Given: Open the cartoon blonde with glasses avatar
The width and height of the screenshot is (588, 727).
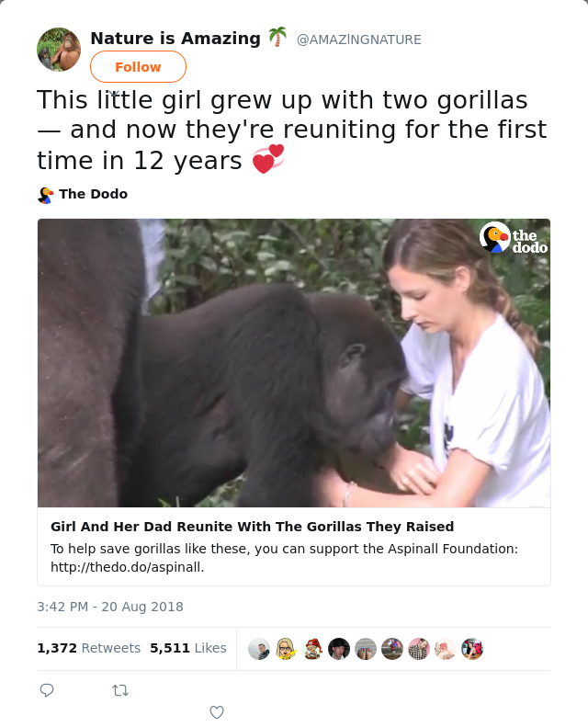Looking at the screenshot, I should click(286, 649).
